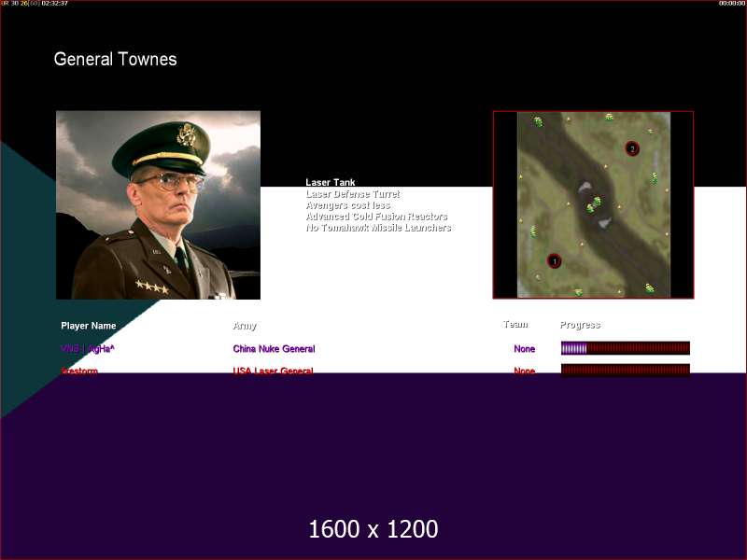Click the 1600 x 1200 resolution text
This screenshot has width=747, height=560.
(x=373, y=529)
